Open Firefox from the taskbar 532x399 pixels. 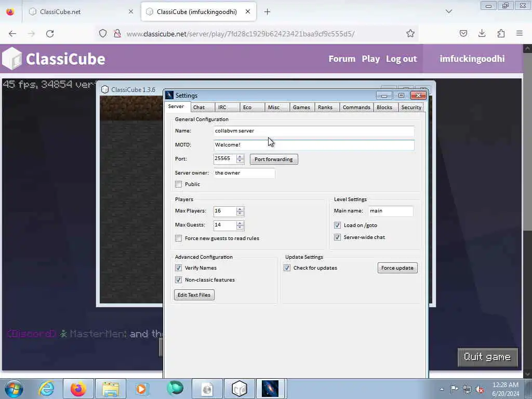(78, 389)
